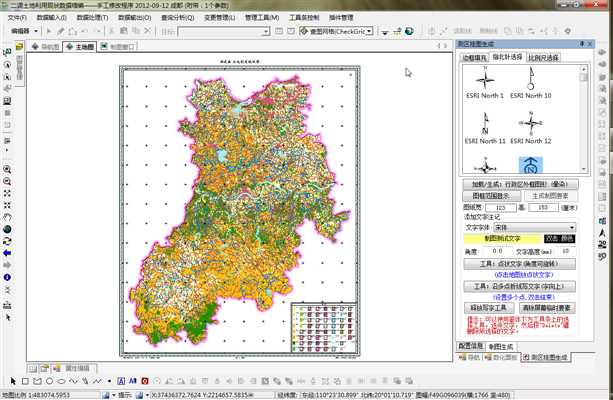This screenshot has width=613, height=400.
Task: Select the ESRI North 1 arrow symbol
Action: [485, 83]
